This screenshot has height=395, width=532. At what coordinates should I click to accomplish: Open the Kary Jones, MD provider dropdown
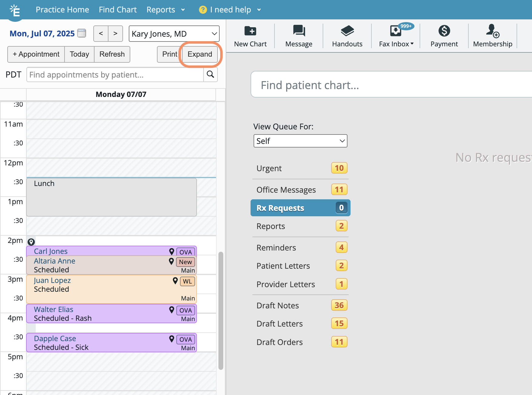(174, 34)
